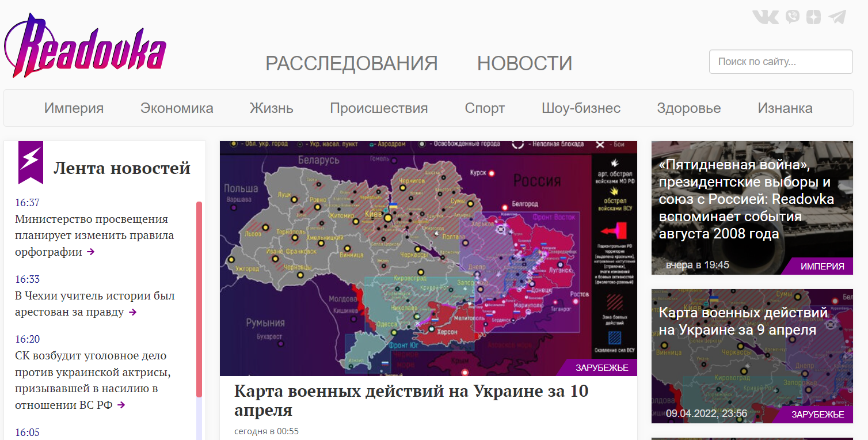
Task: Click the Лента новостей heading
Action: [122, 168]
